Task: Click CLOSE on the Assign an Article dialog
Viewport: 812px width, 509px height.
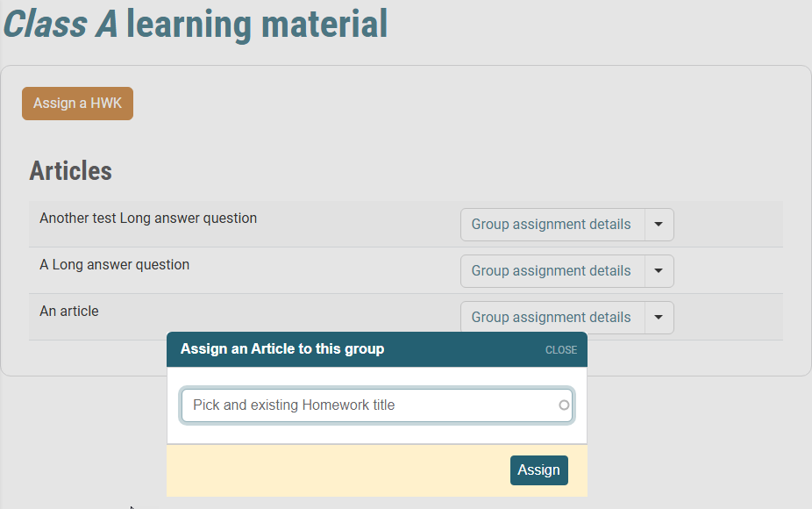Action: (560, 349)
